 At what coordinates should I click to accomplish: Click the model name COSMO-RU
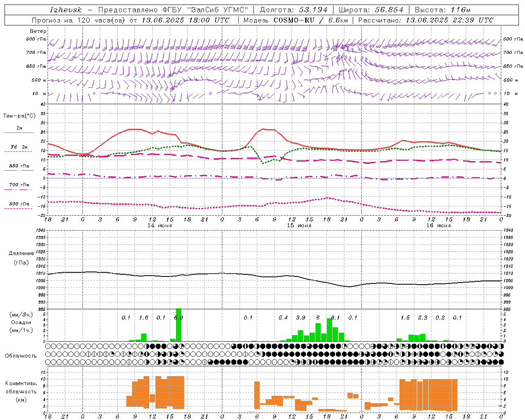(x=294, y=20)
